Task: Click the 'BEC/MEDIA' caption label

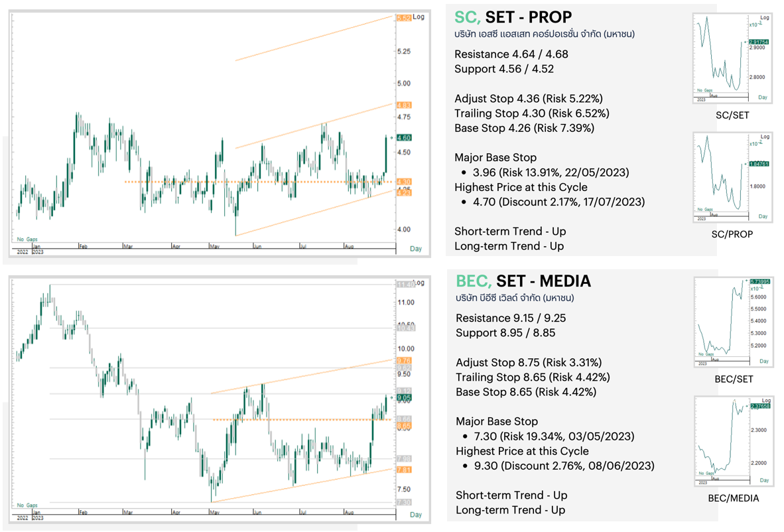Action: click(x=734, y=498)
